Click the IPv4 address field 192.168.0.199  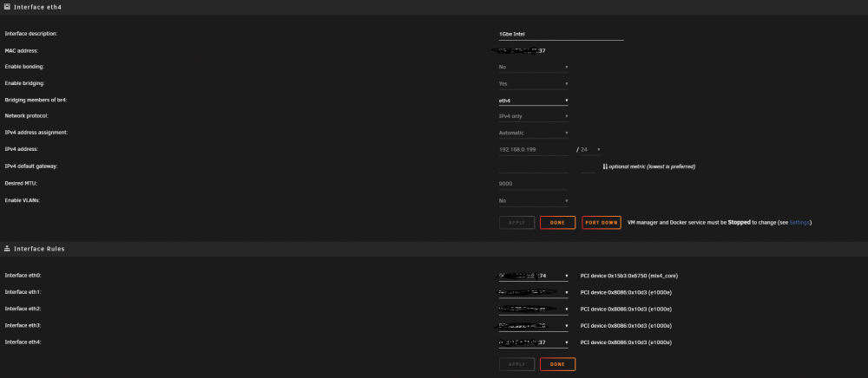(534, 150)
